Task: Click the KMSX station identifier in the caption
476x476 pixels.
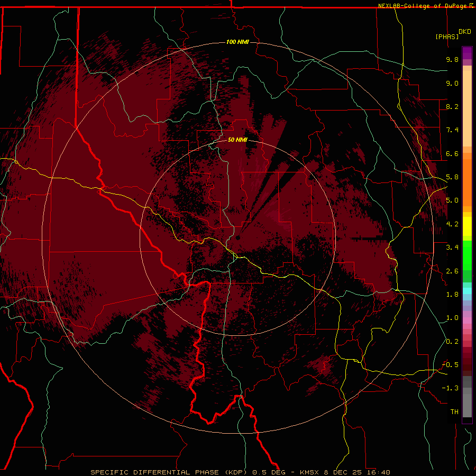Action: coord(310,472)
